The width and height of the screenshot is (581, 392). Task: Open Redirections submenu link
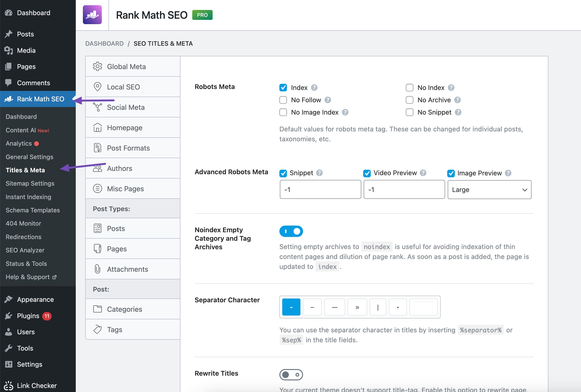tap(23, 237)
